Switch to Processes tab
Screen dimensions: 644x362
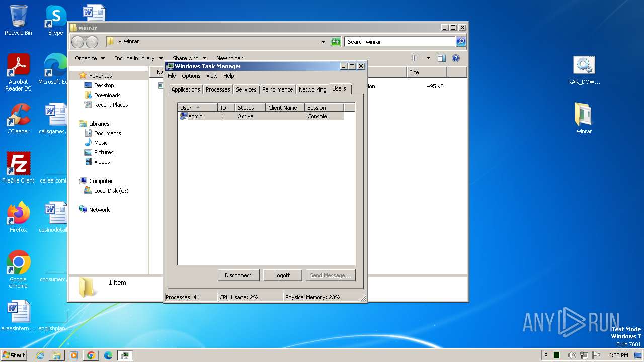coord(218,89)
